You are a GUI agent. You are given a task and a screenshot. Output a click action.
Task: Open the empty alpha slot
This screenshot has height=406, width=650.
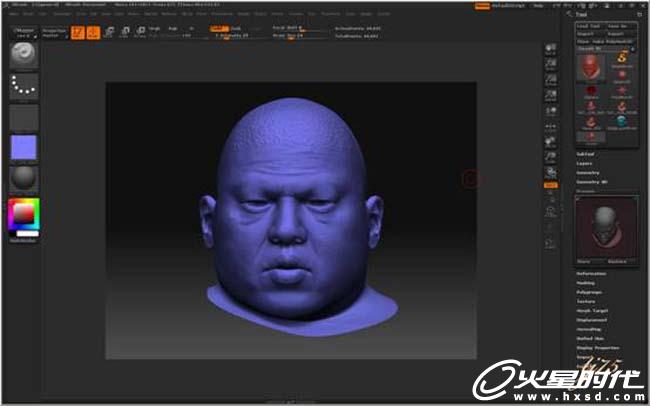click(24, 117)
